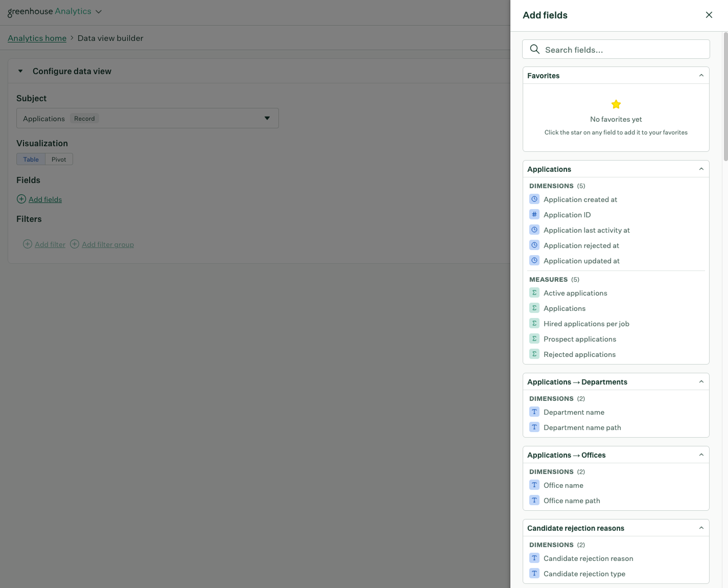Click sigma icon beside Applications measure

tap(534, 308)
